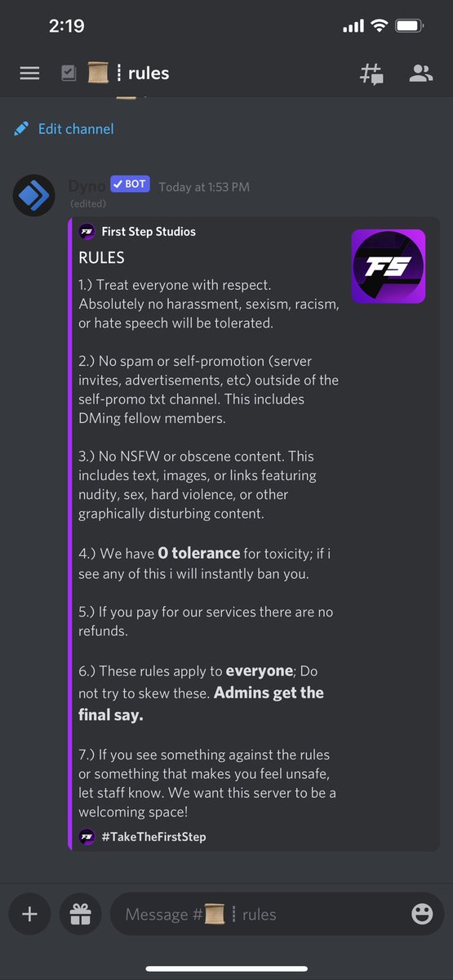Tap the BOT verified badge

[130, 185]
